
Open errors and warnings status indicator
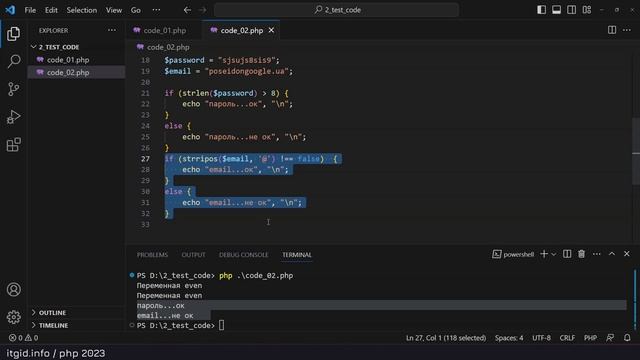[x=23, y=338]
